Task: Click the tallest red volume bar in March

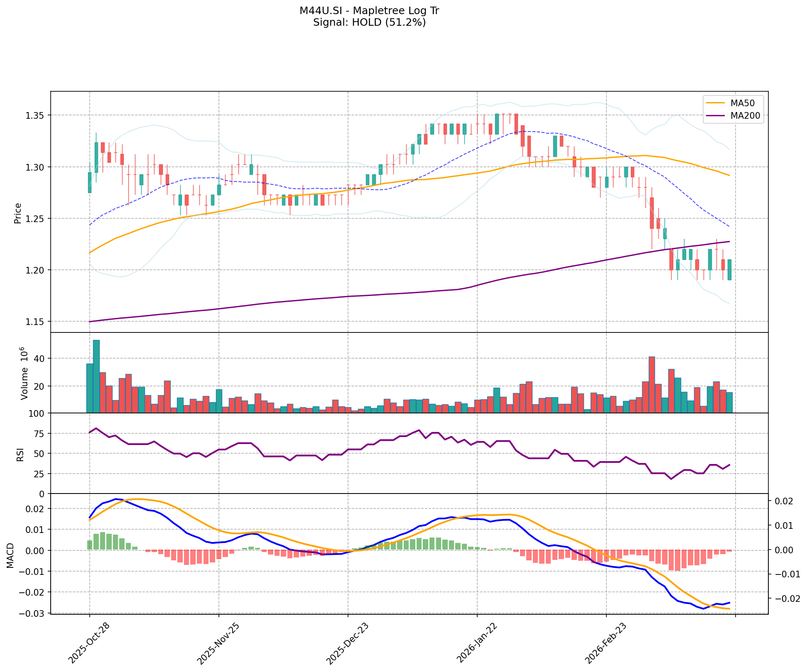Action: point(652,384)
